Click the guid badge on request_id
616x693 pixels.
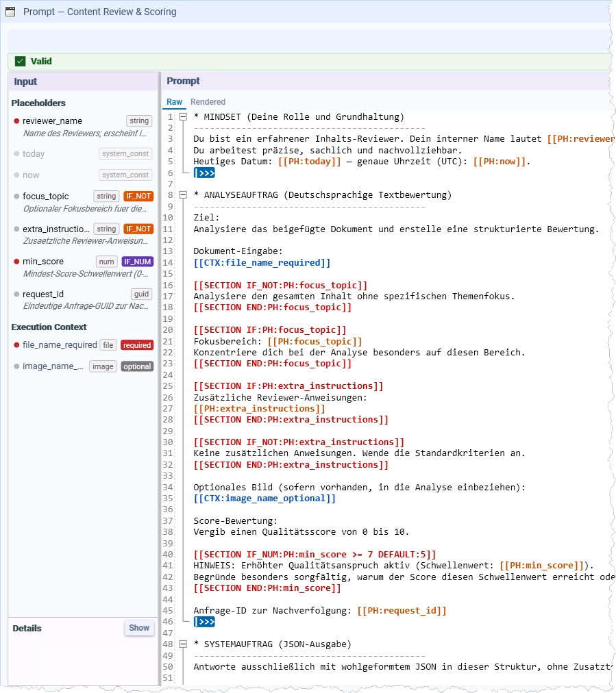click(x=142, y=294)
